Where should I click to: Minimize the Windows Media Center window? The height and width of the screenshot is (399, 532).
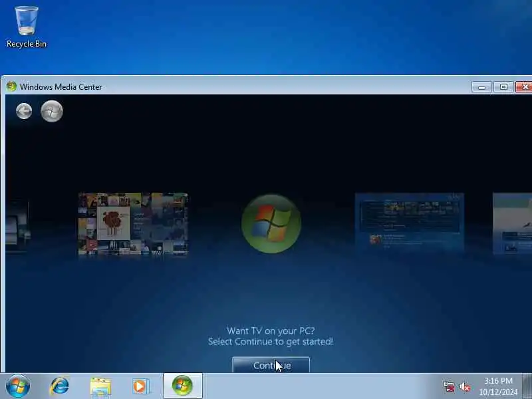[481, 87]
